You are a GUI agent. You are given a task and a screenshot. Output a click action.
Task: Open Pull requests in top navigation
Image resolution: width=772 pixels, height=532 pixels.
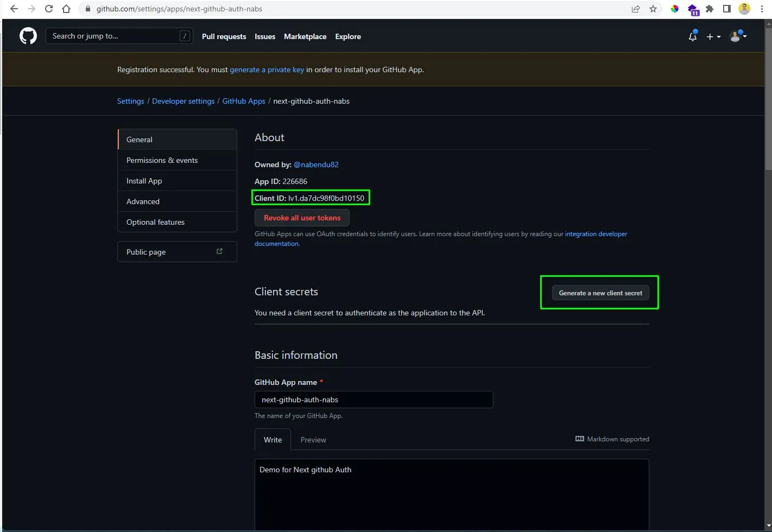click(x=224, y=36)
